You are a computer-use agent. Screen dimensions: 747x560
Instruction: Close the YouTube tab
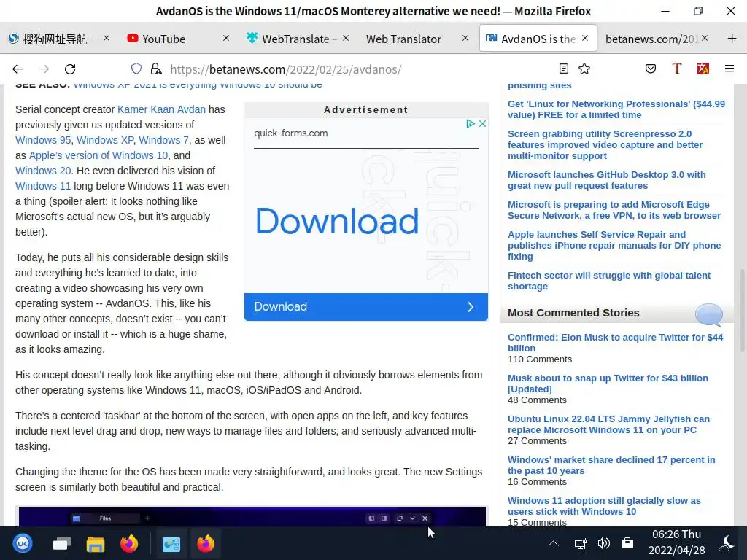tap(226, 38)
